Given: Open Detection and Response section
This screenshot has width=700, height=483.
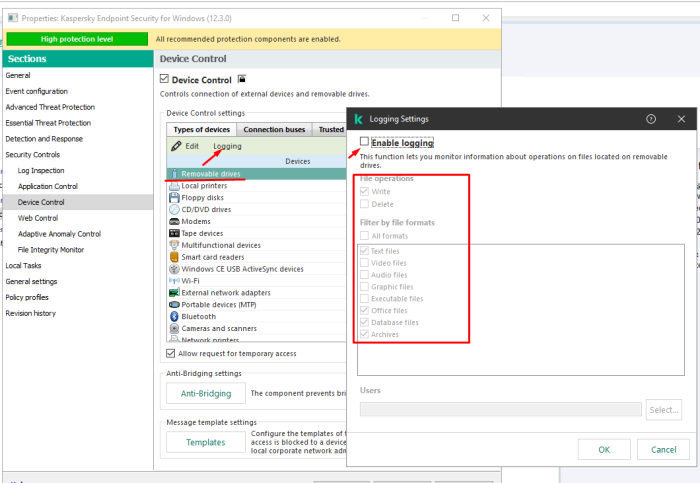Looking at the screenshot, I should click(44, 139).
